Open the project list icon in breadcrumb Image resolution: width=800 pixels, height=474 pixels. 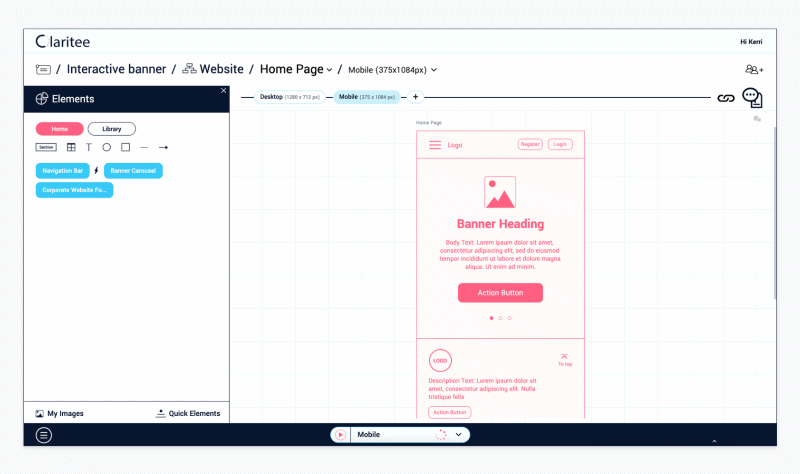pyautogui.click(x=43, y=69)
